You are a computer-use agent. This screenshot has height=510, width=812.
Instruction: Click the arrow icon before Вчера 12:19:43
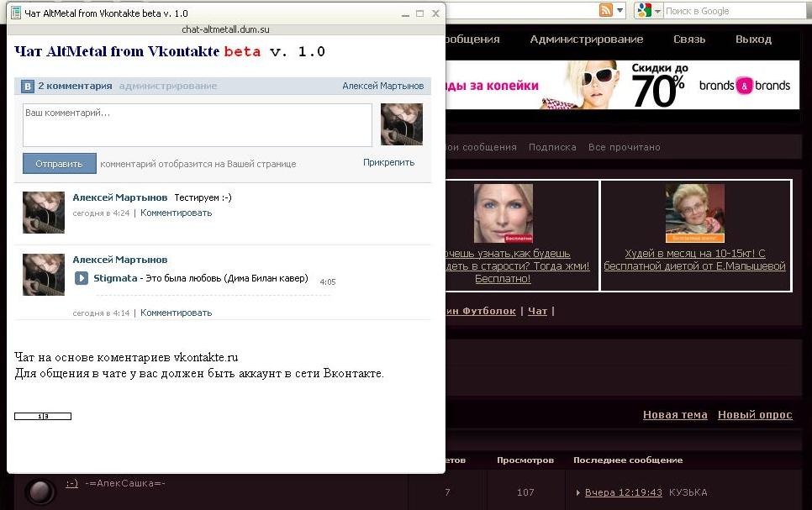pos(578,492)
